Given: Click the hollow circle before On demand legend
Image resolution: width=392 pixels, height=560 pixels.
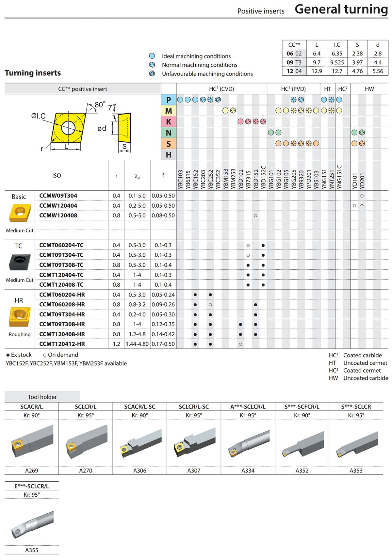Looking at the screenshot, I should point(45,355).
